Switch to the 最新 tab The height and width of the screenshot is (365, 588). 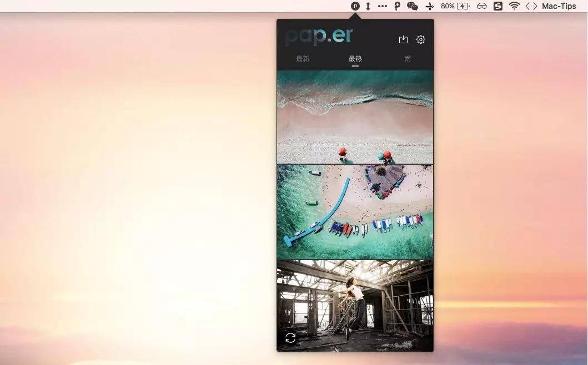[303, 59]
